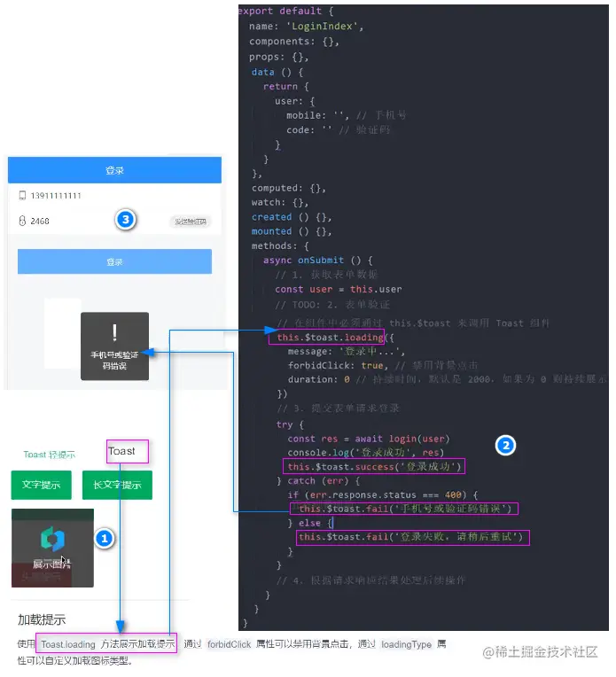Click the 手机号或验证码错误 toast message

click(114, 360)
